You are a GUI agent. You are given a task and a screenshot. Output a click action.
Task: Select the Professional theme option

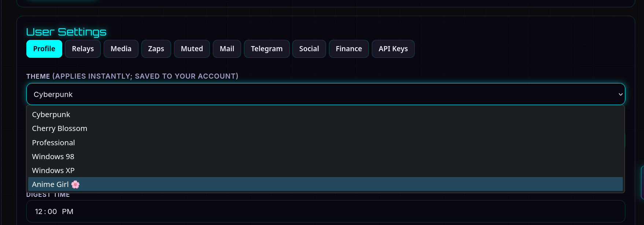[325, 143]
